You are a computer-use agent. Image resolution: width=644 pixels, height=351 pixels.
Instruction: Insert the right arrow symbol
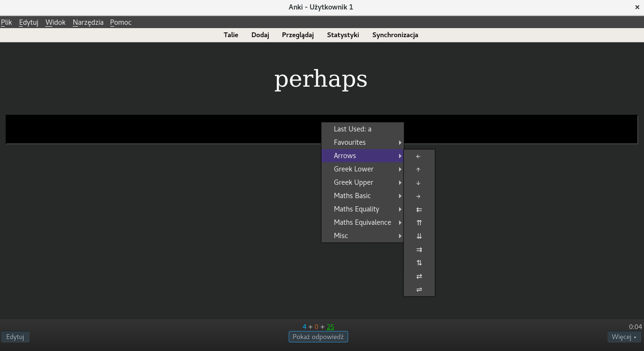[x=419, y=196]
